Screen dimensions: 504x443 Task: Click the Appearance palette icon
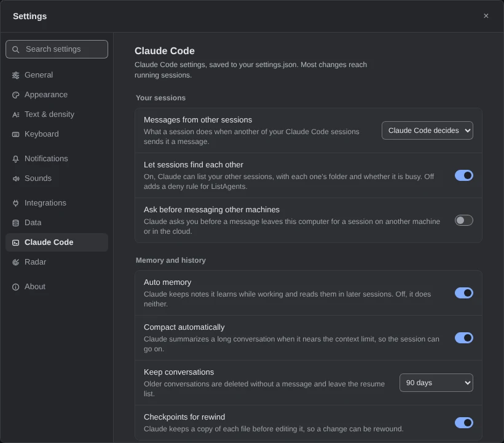pos(15,95)
